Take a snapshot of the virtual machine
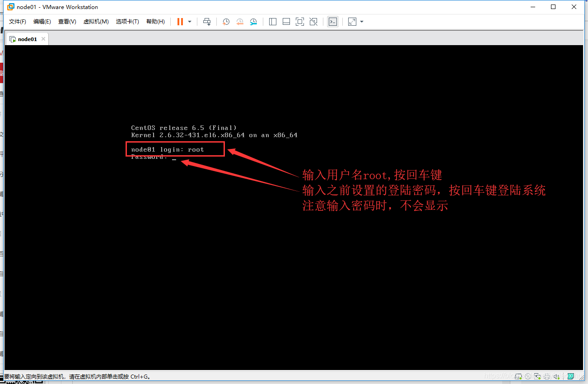This screenshot has height=384, width=588. point(226,22)
